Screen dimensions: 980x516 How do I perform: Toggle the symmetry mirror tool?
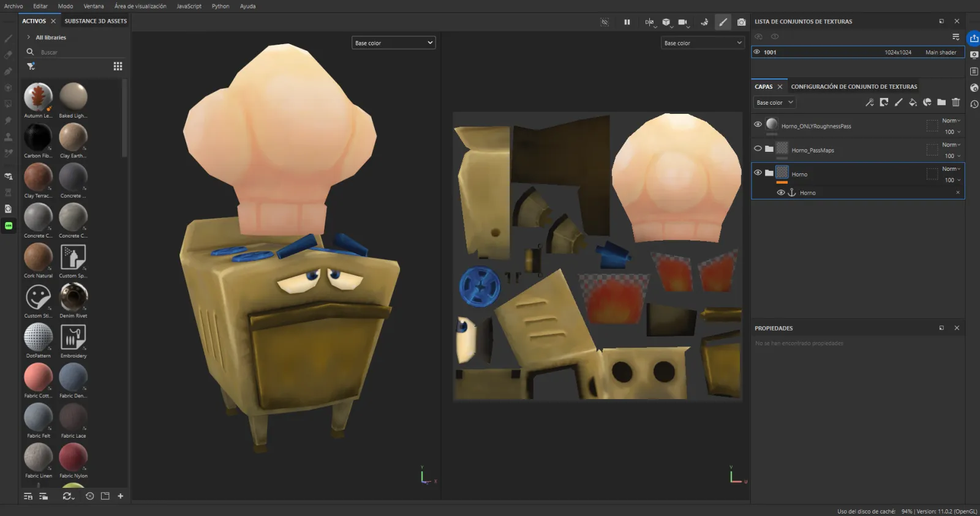coord(649,22)
